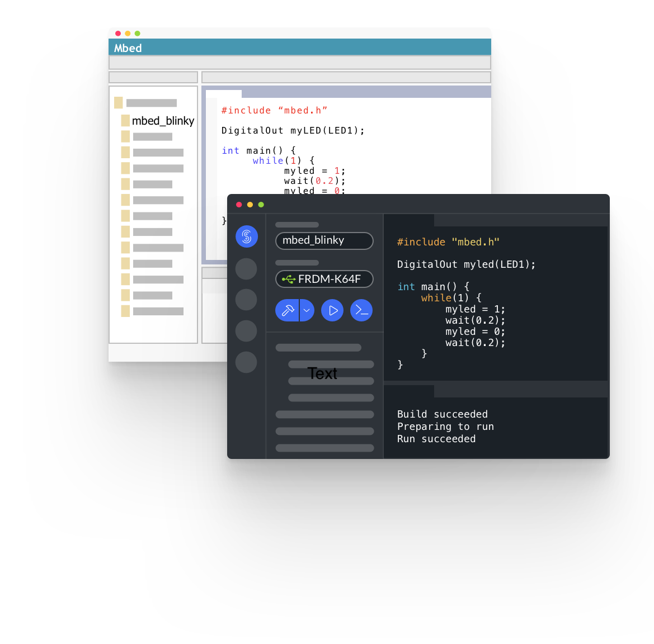
Task: Open the FRDM-K64F target selector
Action: click(324, 279)
